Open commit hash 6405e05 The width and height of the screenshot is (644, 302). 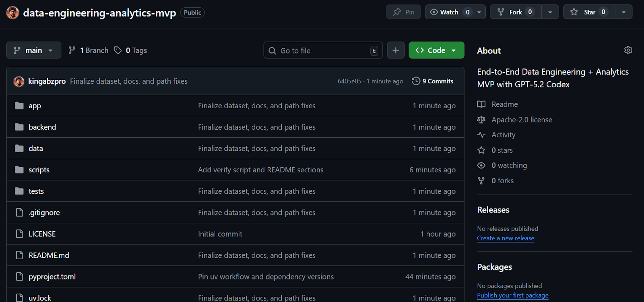pyautogui.click(x=349, y=81)
